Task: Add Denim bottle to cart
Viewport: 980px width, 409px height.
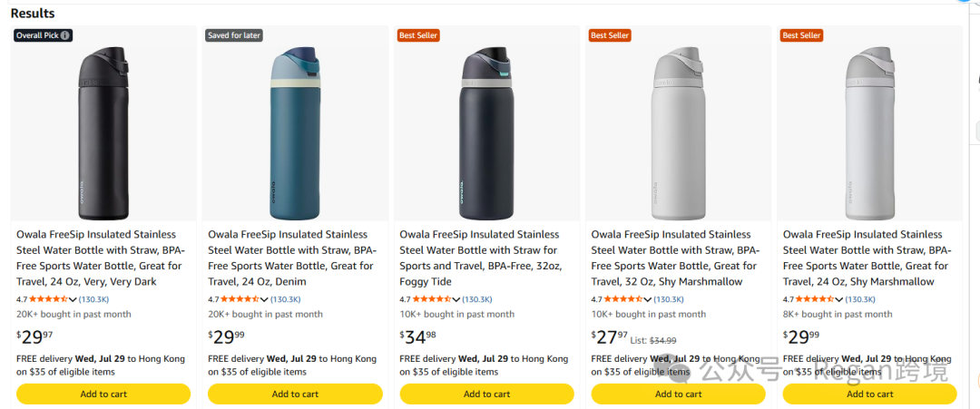Action: point(295,394)
